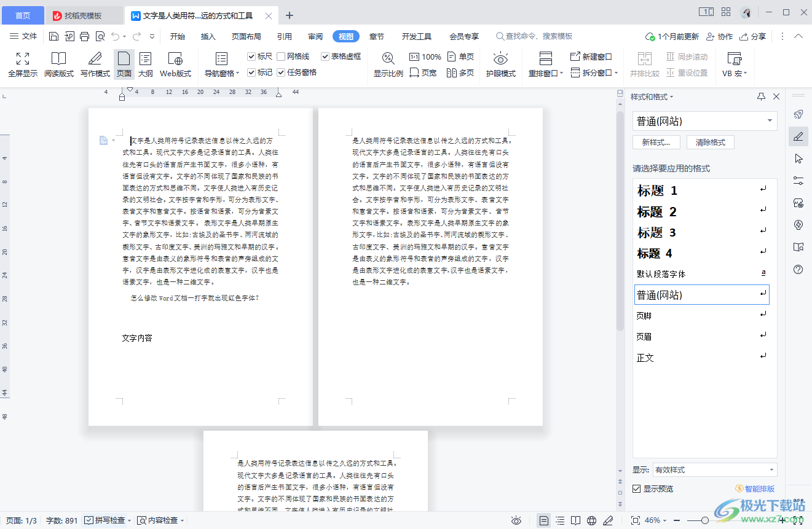Show multiple pages layout
This screenshot has height=529, width=812.
(461, 72)
